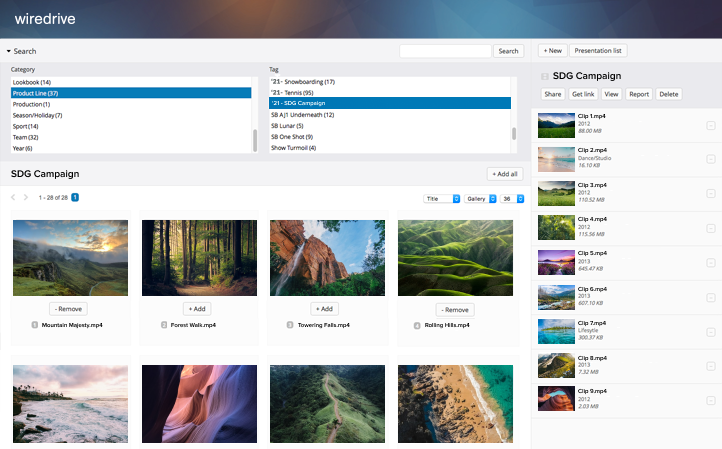Go to the next results page arrow

tap(26, 198)
